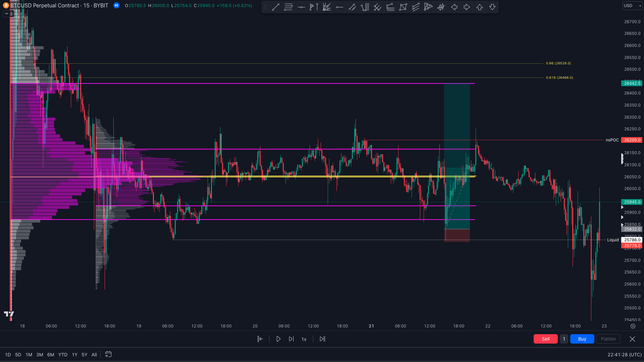644x362 pixels.
Task: Expand the collapsed indicators legend showing 3
Action: pyautogui.click(x=9, y=13)
